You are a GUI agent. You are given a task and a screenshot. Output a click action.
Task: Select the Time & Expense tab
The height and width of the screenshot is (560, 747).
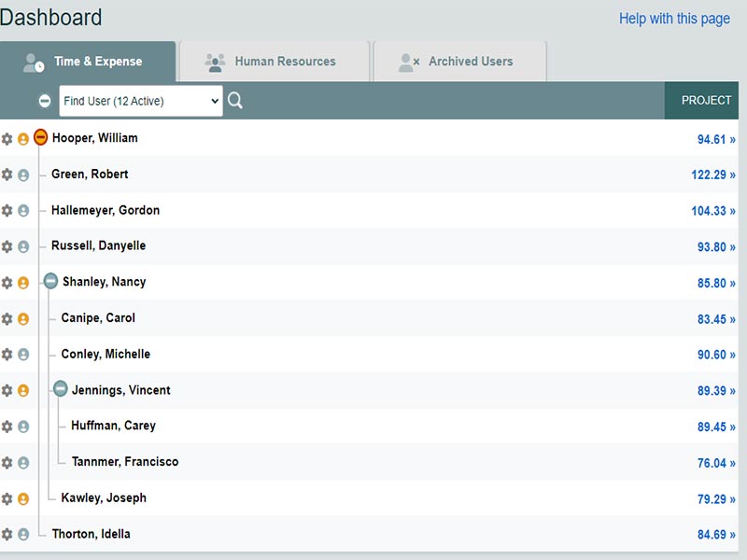coord(87,62)
